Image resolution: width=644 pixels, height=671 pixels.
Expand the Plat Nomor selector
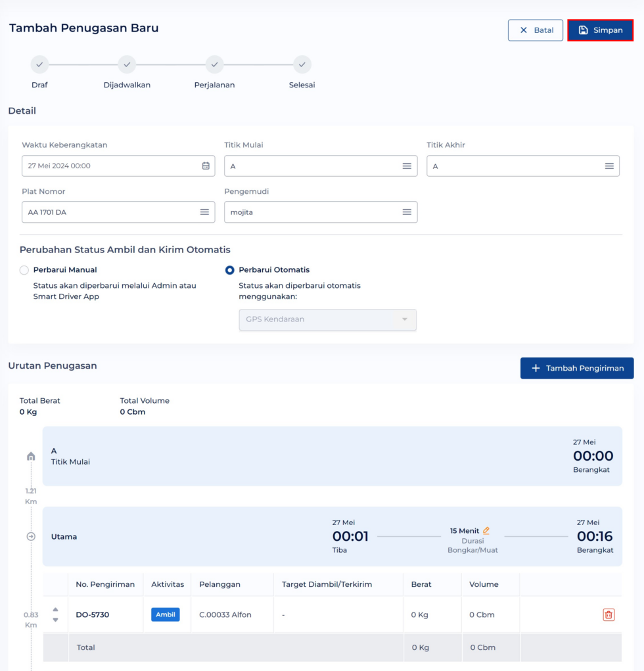point(204,212)
